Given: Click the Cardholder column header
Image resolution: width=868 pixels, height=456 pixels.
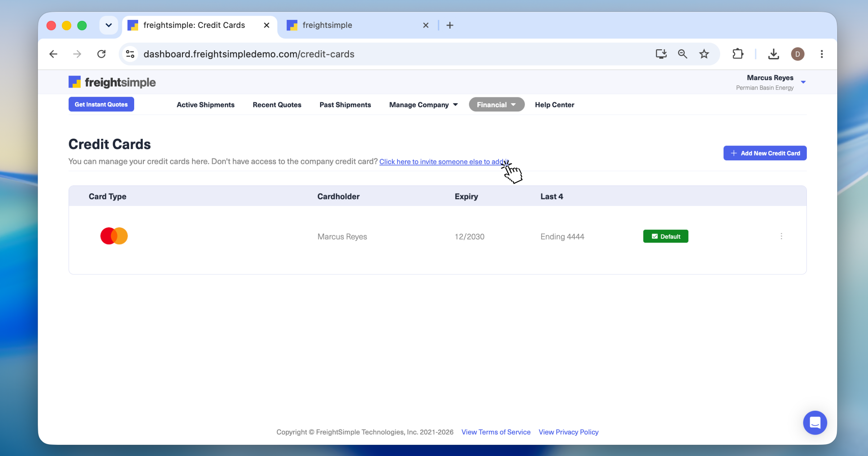Looking at the screenshot, I should (339, 196).
